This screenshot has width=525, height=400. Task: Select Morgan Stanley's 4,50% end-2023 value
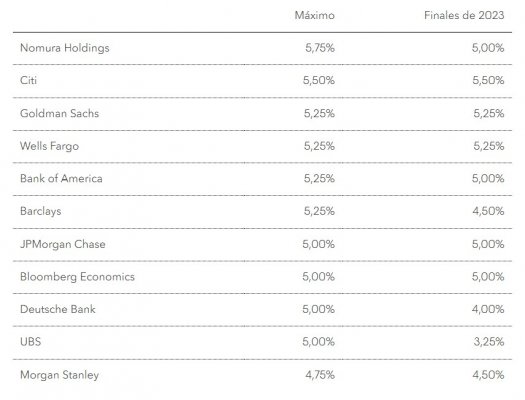point(488,375)
